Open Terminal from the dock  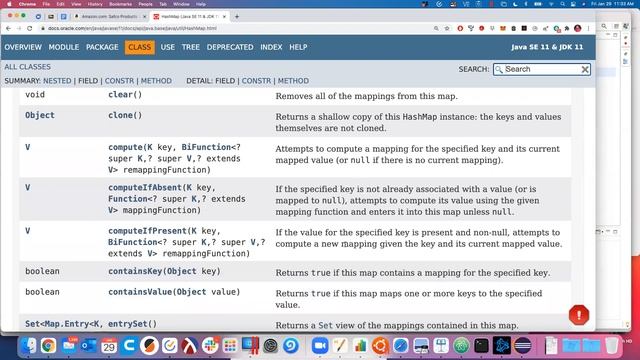pyautogui.click(x=482, y=346)
